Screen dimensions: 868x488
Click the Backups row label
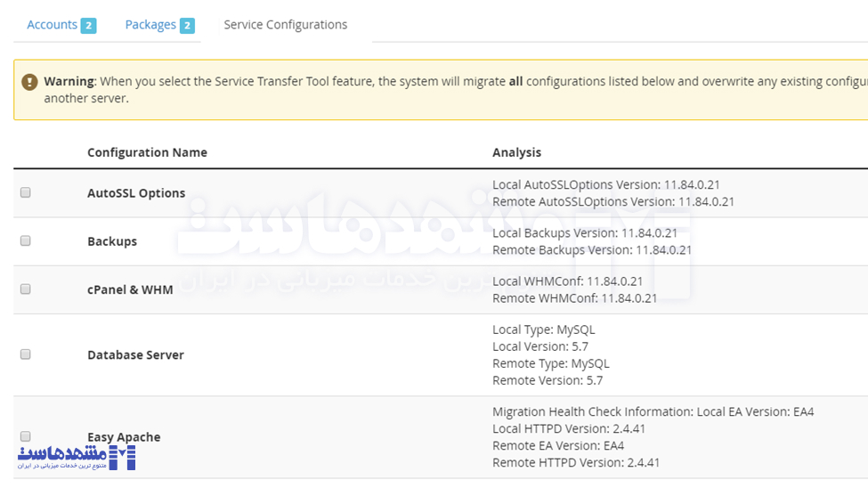[x=112, y=241]
